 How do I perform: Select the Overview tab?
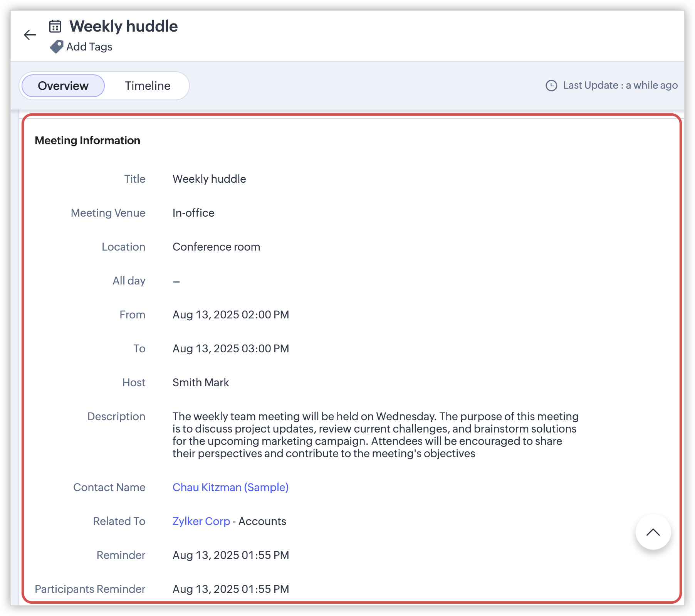point(63,86)
